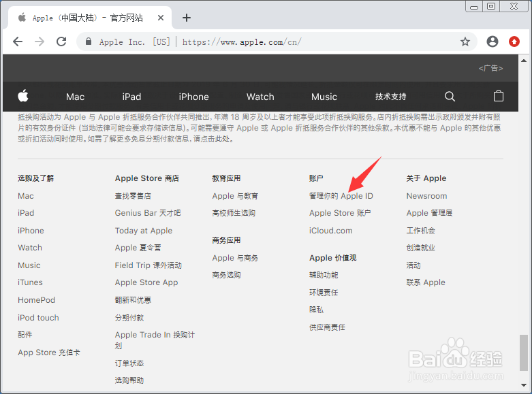Click the address bar URL field
The height and width of the screenshot is (394, 532).
(x=277, y=42)
